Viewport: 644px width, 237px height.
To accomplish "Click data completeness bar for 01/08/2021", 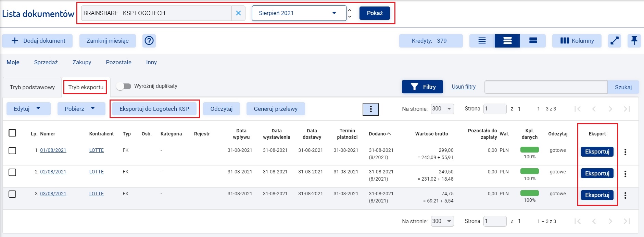I will coord(530,149).
